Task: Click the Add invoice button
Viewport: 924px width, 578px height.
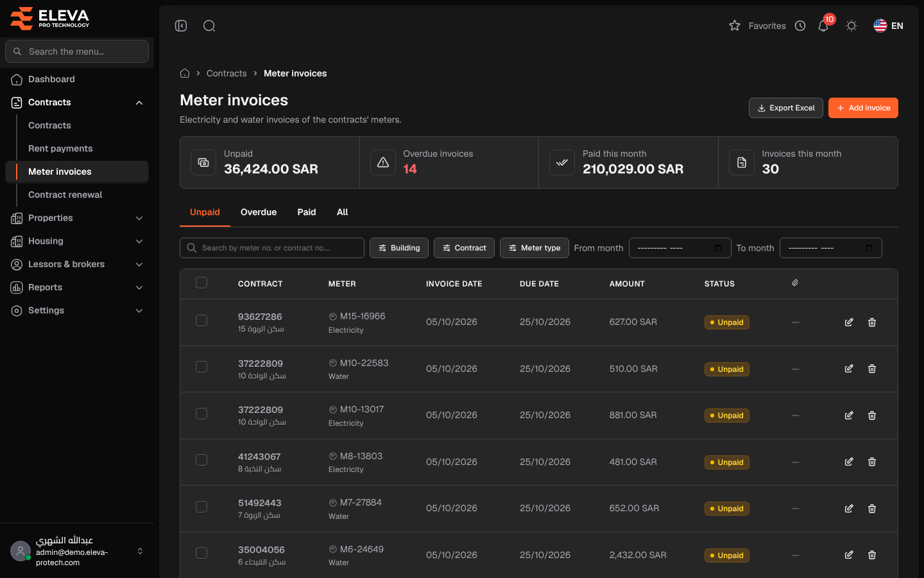Action: coord(863,108)
